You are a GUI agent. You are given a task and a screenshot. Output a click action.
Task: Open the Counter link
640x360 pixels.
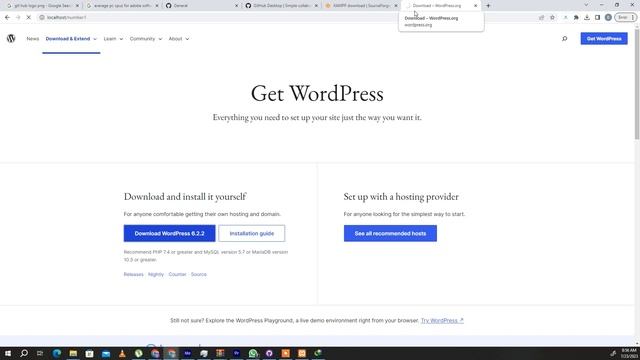pyautogui.click(x=177, y=274)
